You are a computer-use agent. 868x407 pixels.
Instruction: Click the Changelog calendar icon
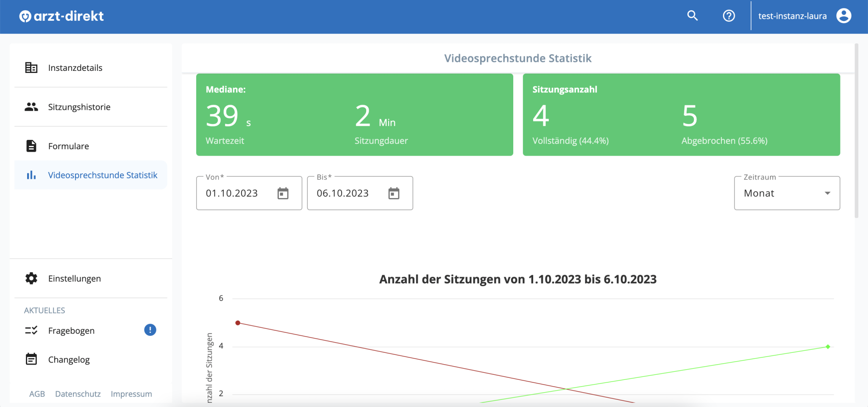[31, 359]
